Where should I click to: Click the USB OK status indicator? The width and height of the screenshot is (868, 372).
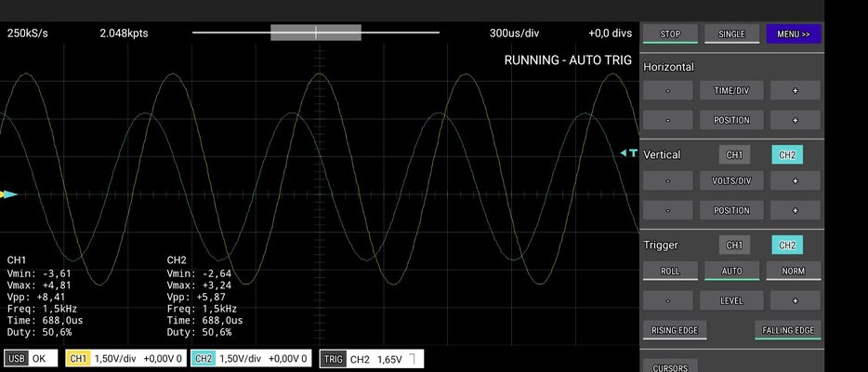(31, 359)
